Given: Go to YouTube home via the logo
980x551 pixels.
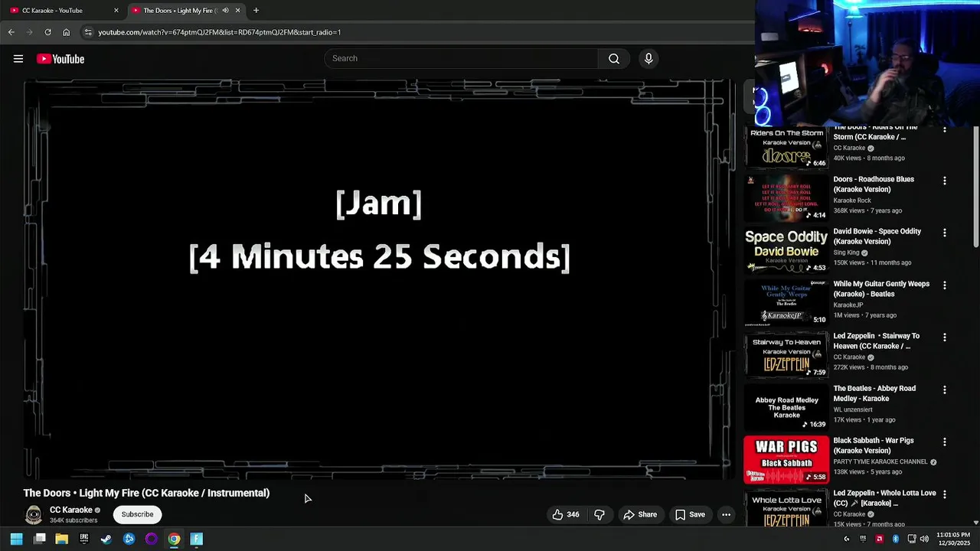Looking at the screenshot, I should pos(60,59).
